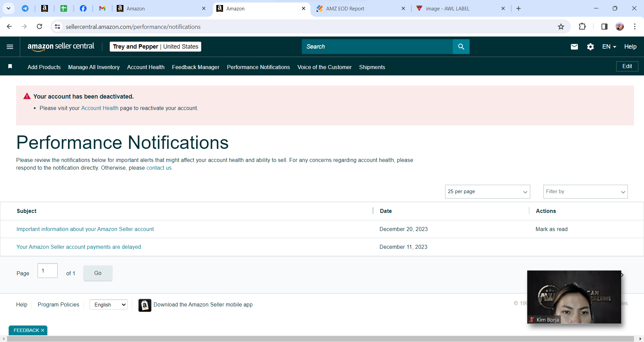The width and height of the screenshot is (644, 342).
Task: Open the Facebook pinned tab
Action: click(x=83, y=8)
